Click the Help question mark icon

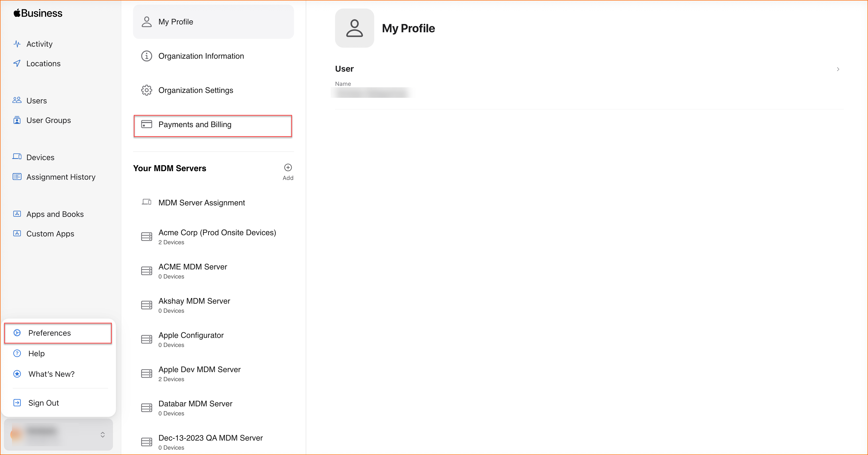tap(17, 353)
